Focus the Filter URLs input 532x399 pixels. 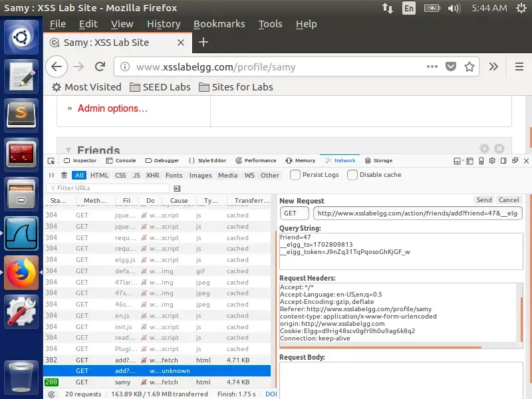(x=108, y=188)
